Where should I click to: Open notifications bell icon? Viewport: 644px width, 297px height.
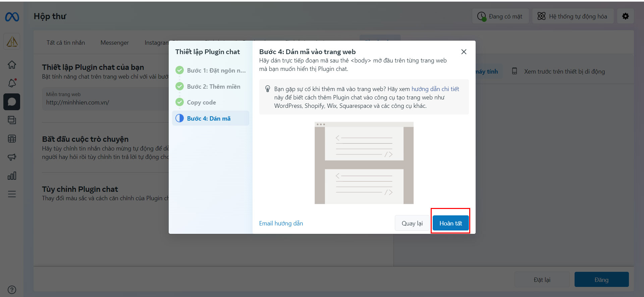click(x=12, y=83)
